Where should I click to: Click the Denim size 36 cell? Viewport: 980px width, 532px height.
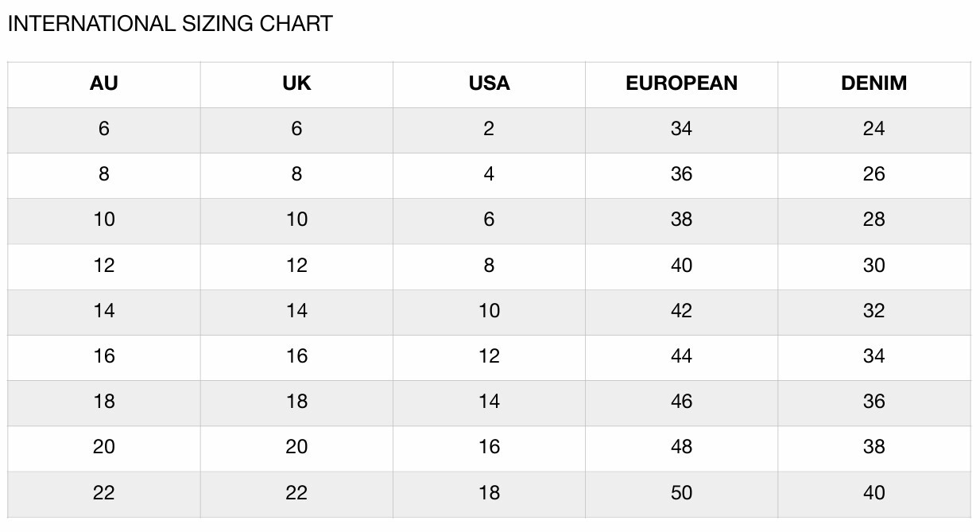(873, 402)
